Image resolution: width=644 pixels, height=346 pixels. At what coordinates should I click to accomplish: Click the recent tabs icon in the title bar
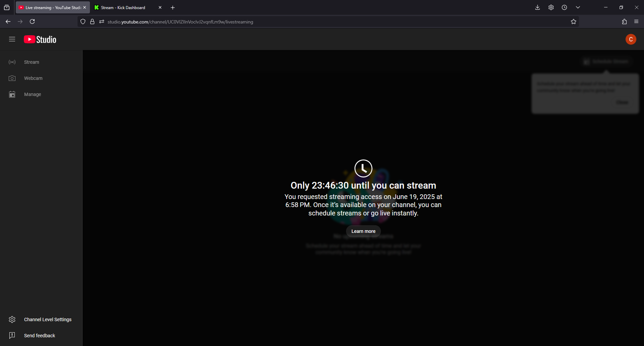(7, 7)
